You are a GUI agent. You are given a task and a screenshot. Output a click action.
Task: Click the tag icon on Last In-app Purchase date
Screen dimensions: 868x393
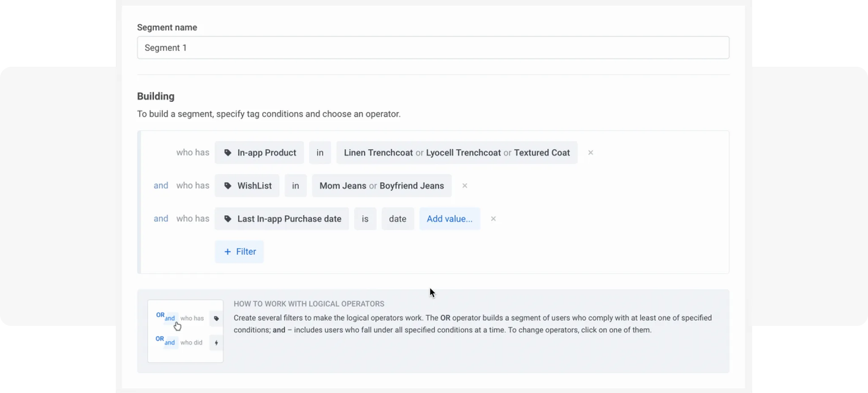228,219
